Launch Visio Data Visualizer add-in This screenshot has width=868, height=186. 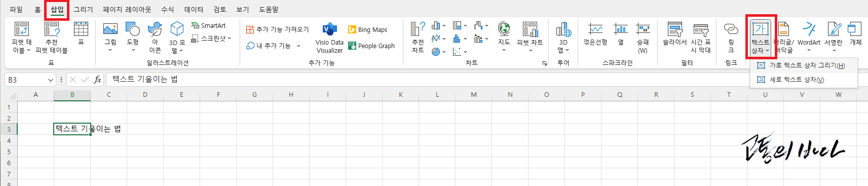click(x=329, y=38)
